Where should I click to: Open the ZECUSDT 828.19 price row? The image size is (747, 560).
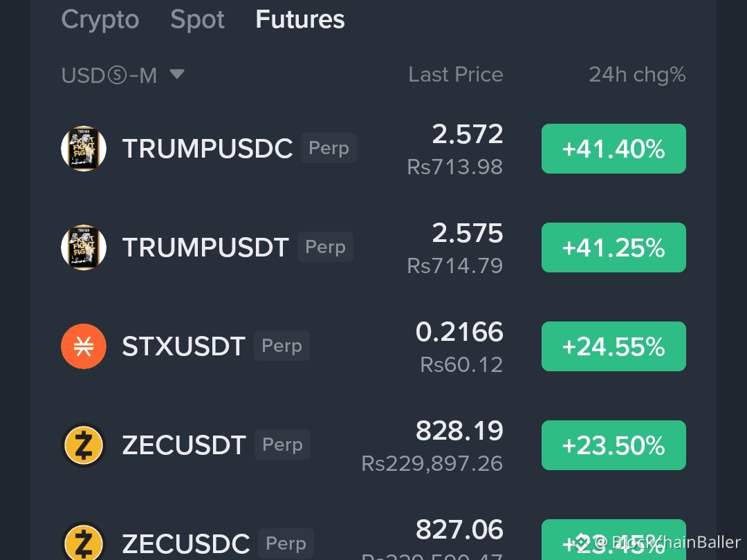[373, 445]
